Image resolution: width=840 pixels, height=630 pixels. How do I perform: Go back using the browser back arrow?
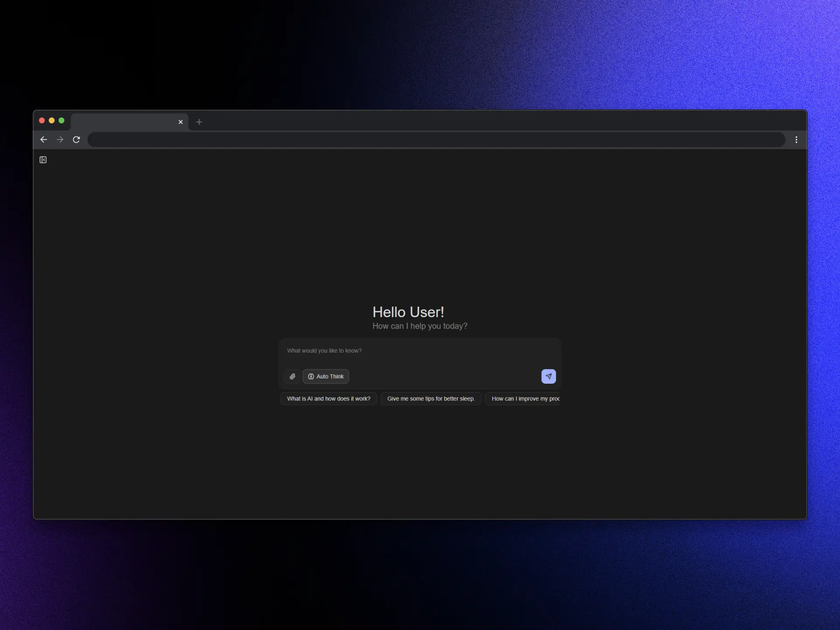click(x=44, y=140)
